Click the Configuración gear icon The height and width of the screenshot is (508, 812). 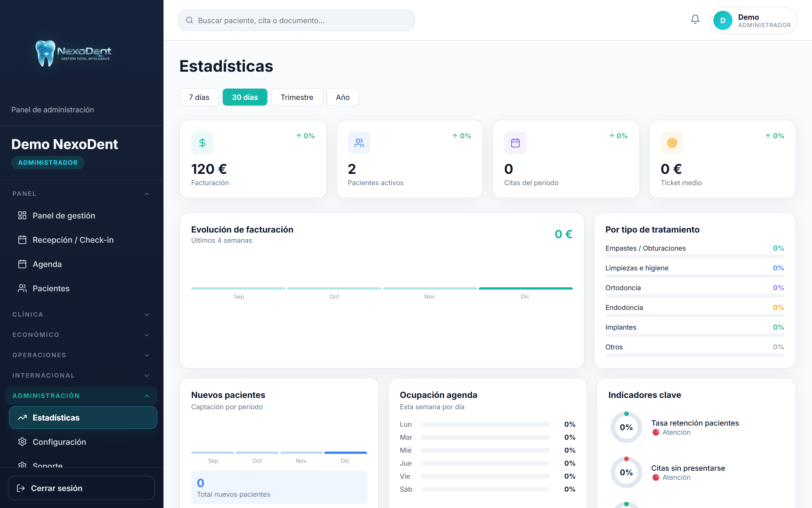pos(22,442)
